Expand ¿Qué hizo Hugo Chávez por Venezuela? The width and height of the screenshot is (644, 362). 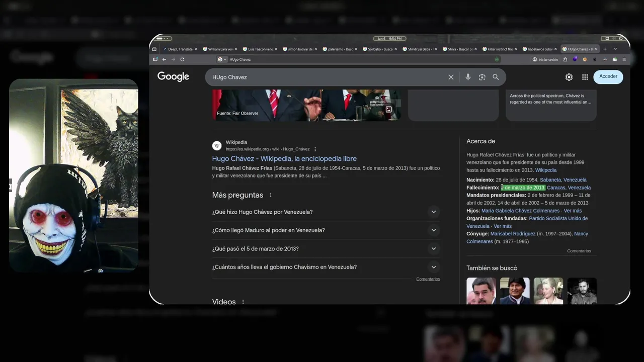pos(326,212)
